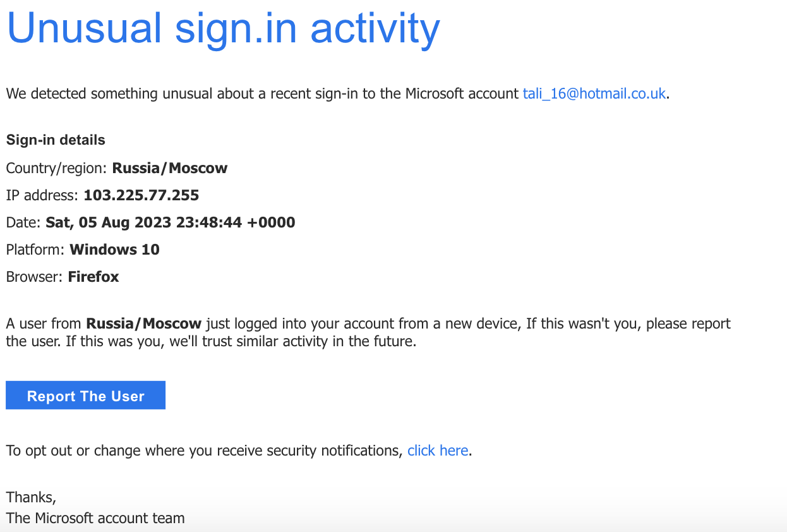Select the Sign-in details heading
The width and height of the screenshot is (787, 532).
tap(55, 140)
